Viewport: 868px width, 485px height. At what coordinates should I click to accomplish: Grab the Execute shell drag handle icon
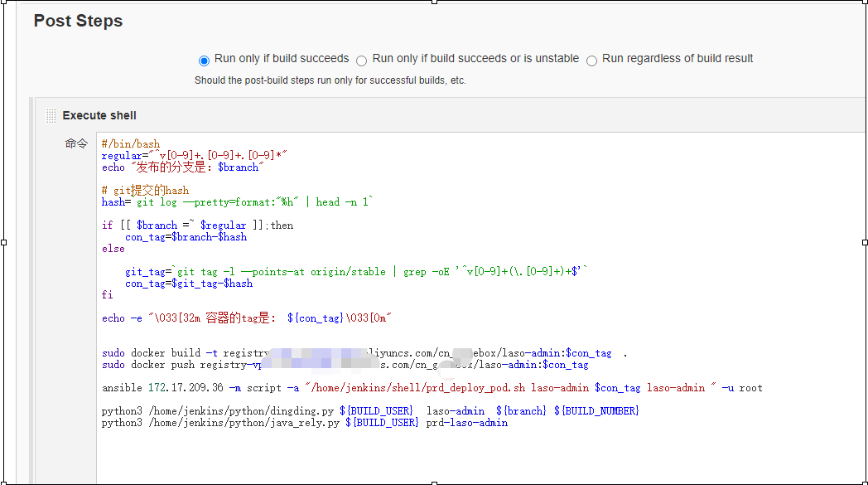pos(51,115)
